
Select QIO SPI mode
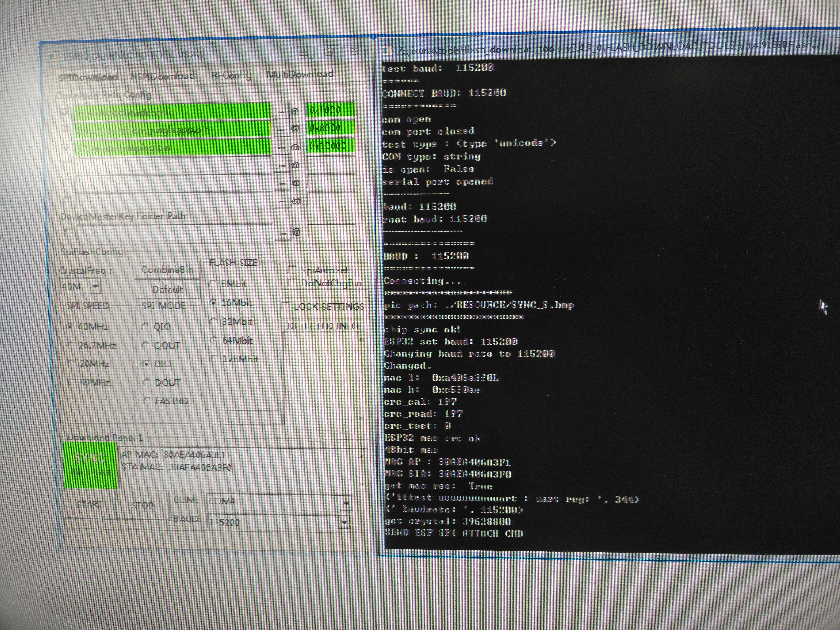pyautogui.click(x=156, y=327)
